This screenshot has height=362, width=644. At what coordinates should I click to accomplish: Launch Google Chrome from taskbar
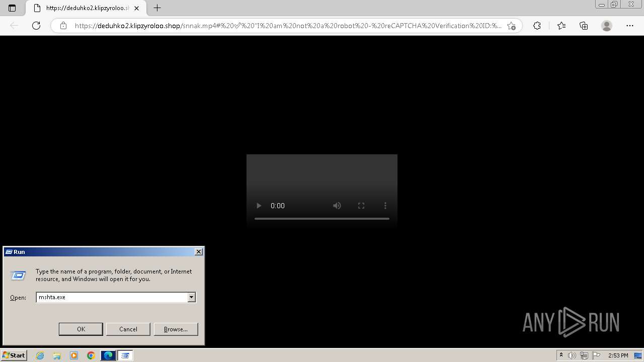click(91, 355)
